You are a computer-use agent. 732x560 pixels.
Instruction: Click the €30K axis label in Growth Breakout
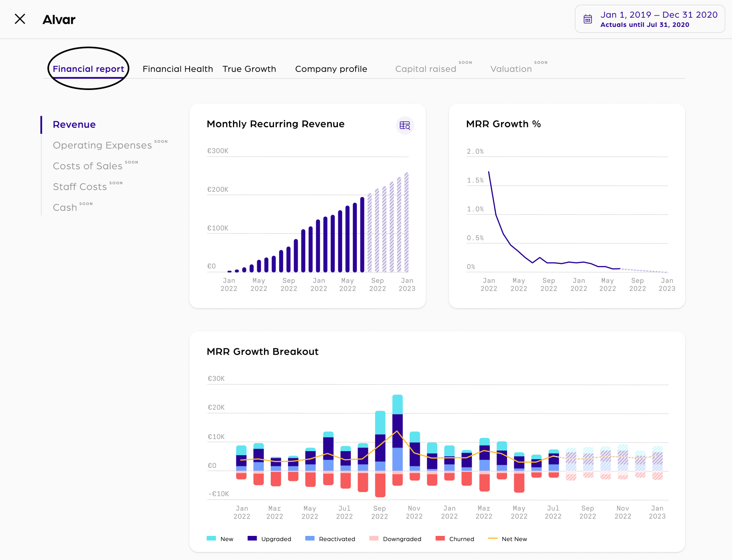tap(216, 378)
